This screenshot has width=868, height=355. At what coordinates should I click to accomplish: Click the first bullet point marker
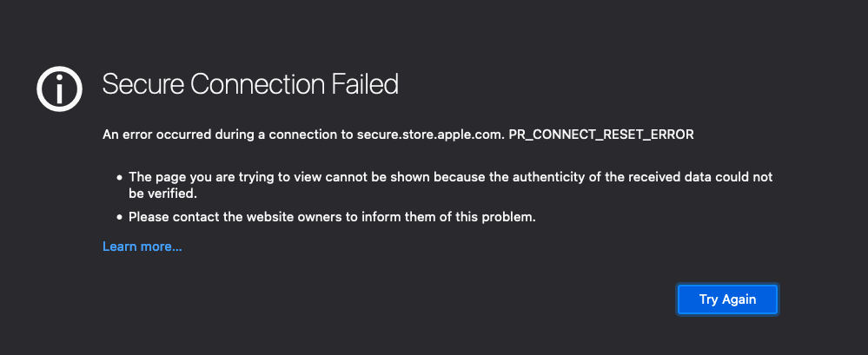(119, 177)
